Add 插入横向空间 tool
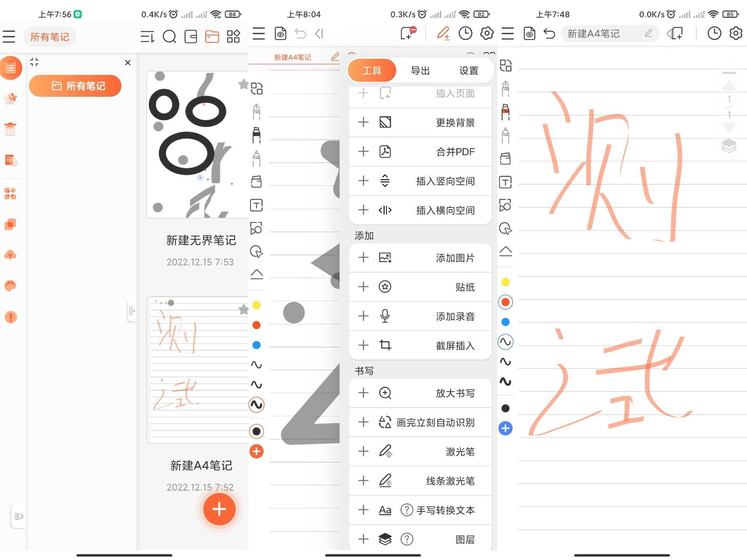 coord(363,210)
